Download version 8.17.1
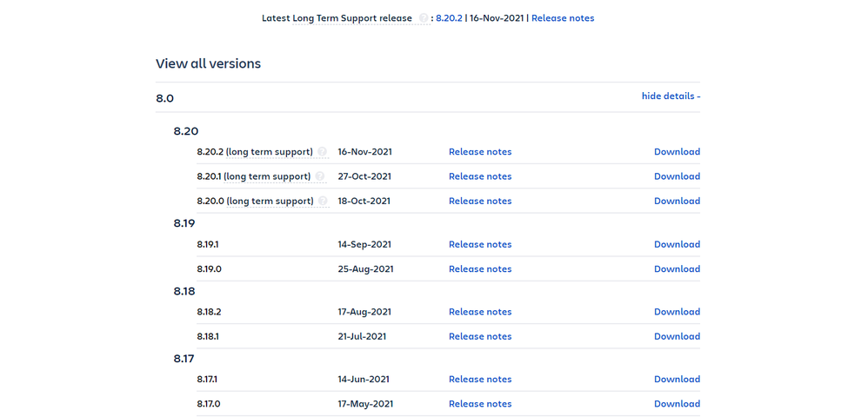Viewport: 868px width, 417px height. [x=677, y=380]
